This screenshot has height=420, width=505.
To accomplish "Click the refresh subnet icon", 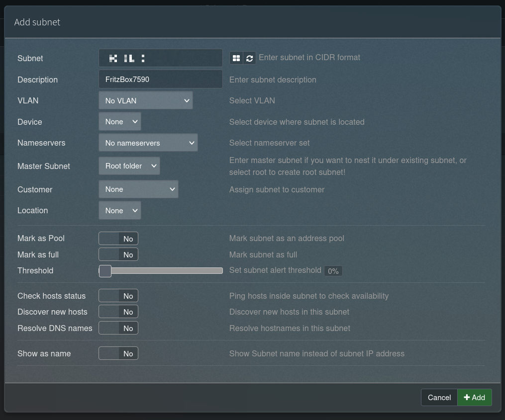I will [249, 58].
